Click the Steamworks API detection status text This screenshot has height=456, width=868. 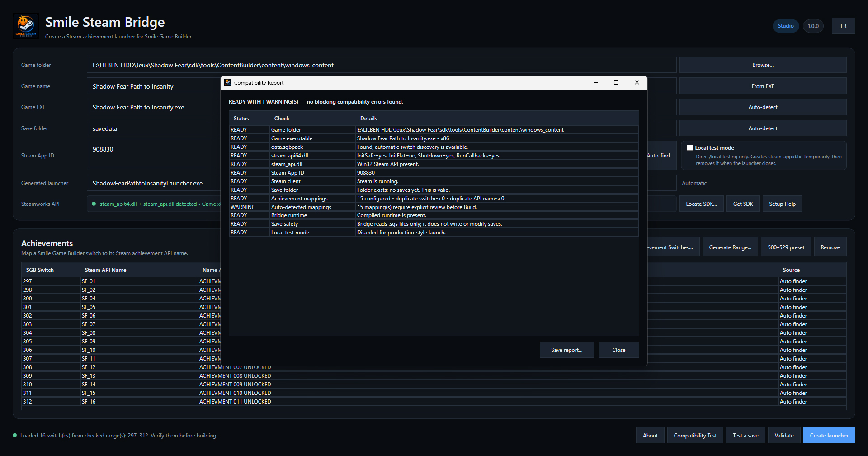[x=160, y=204]
